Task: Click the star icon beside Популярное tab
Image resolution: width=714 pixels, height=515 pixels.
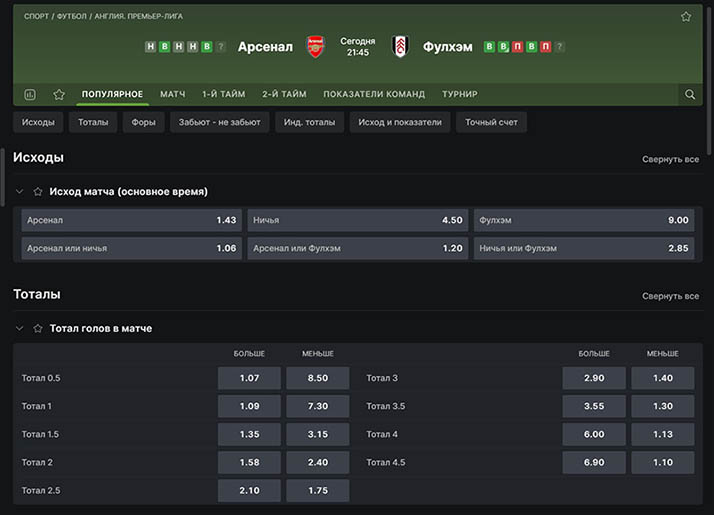Action: point(59,94)
